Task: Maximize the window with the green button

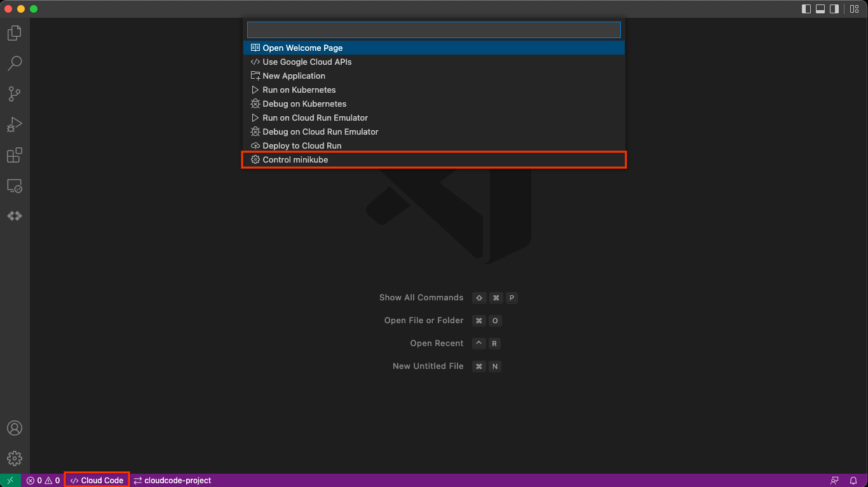Action: click(34, 9)
